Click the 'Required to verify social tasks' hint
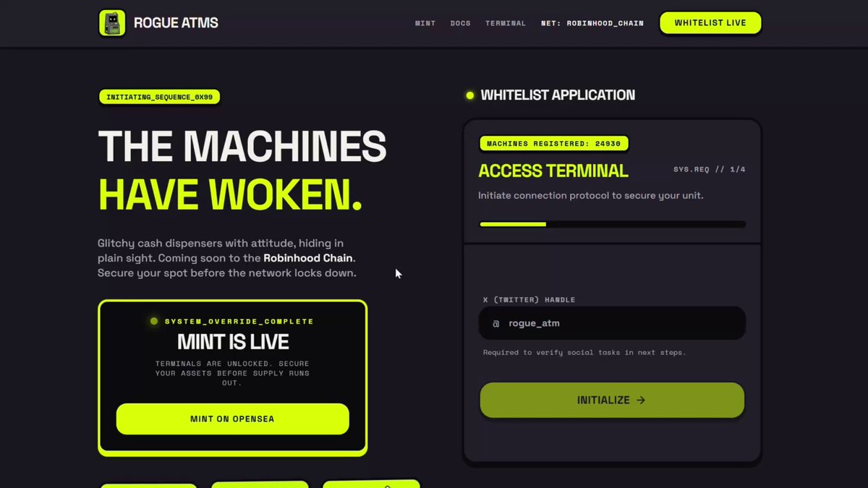 pos(584,353)
